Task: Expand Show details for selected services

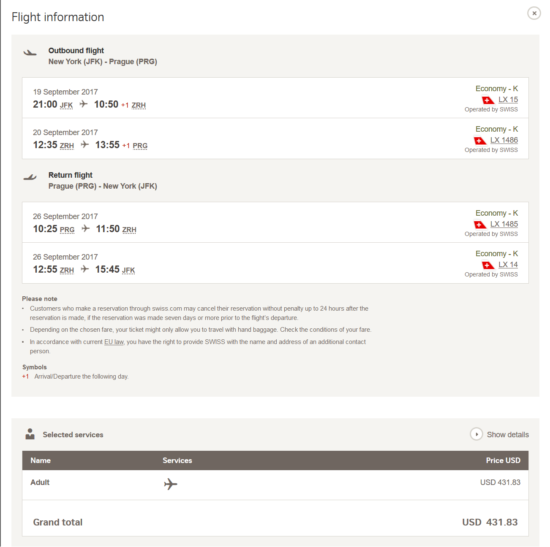Action: click(x=499, y=434)
